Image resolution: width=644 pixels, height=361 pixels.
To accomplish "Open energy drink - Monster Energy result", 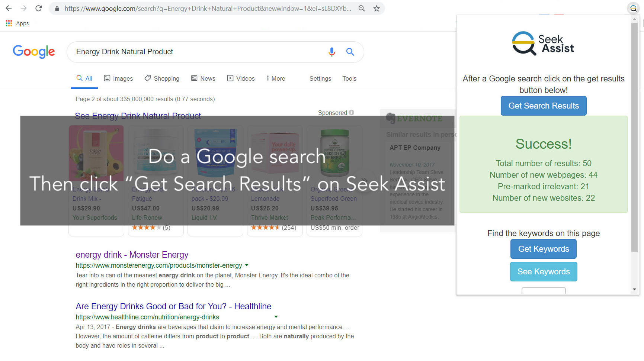I will coord(132,255).
